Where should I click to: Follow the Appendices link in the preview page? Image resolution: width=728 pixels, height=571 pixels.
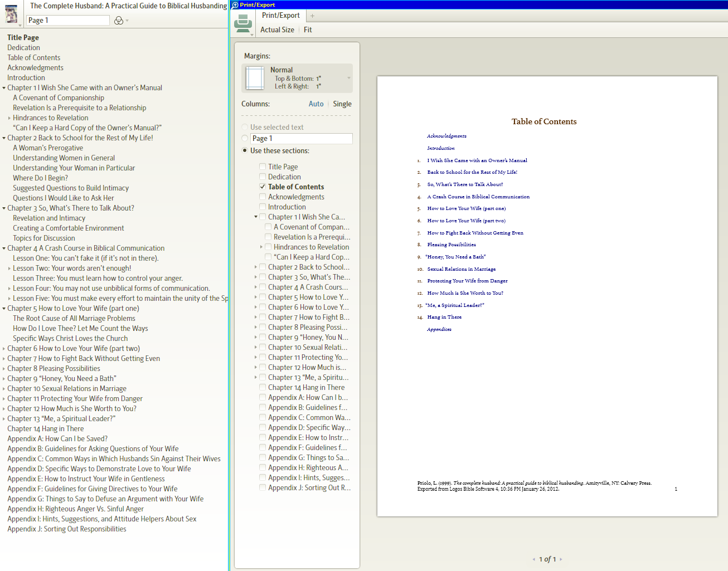[x=439, y=329]
